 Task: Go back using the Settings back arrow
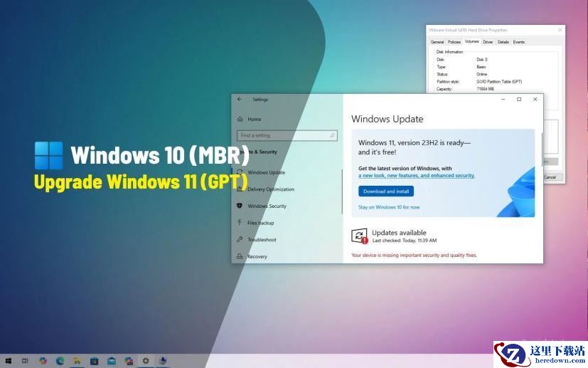tap(240, 99)
